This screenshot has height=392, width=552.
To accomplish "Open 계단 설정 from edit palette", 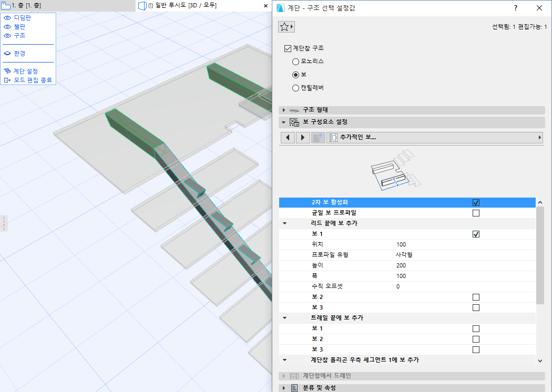I will tap(25, 71).
